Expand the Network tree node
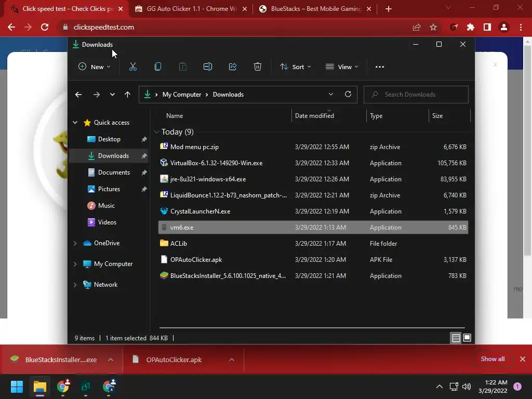This screenshot has width=532, height=399. pyautogui.click(x=75, y=285)
